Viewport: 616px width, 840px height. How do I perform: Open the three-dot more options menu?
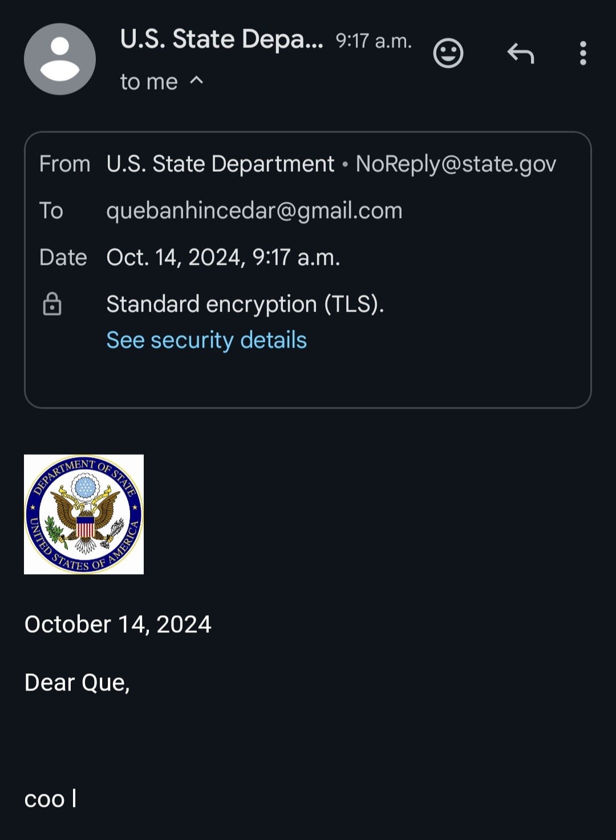pos(582,54)
